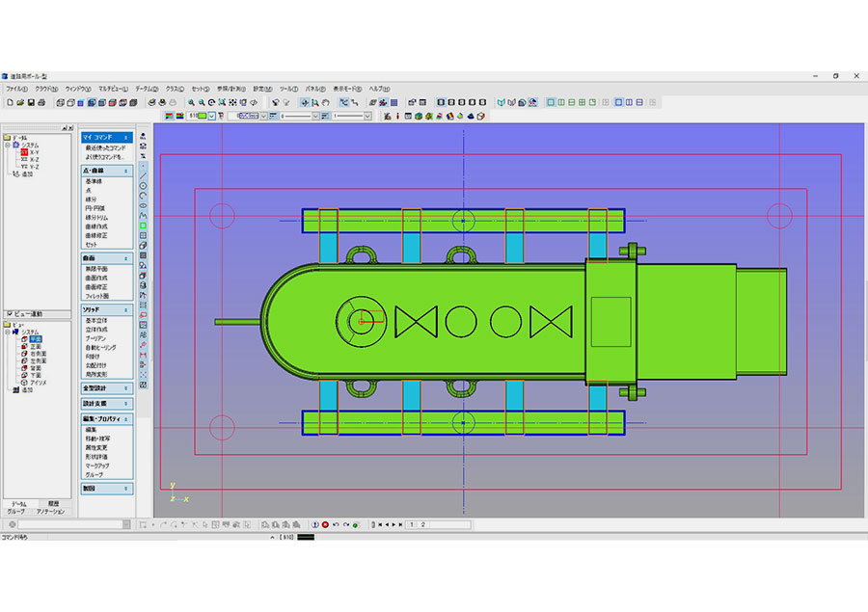The width and height of the screenshot is (868, 612).
Task: Open the line style dropdown in toolbar
Action: coord(314,116)
